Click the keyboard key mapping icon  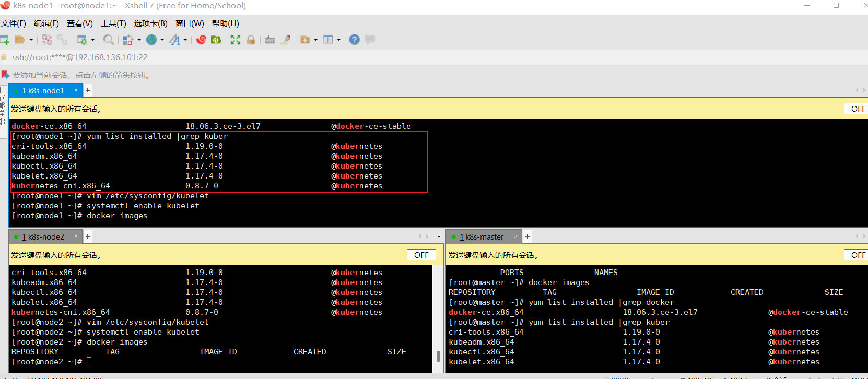coord(270,40)
